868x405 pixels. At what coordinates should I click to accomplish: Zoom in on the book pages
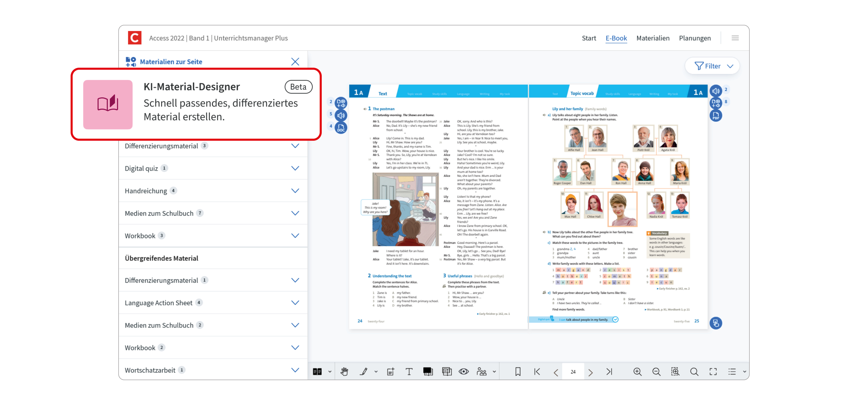(637, 371)
